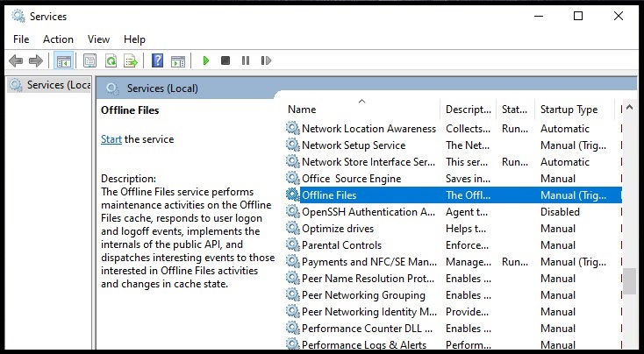Image resolution: width=644 pixels, height=354 pixels.
Task: Select the Office Source Engine service
Action: pos(454,179)
